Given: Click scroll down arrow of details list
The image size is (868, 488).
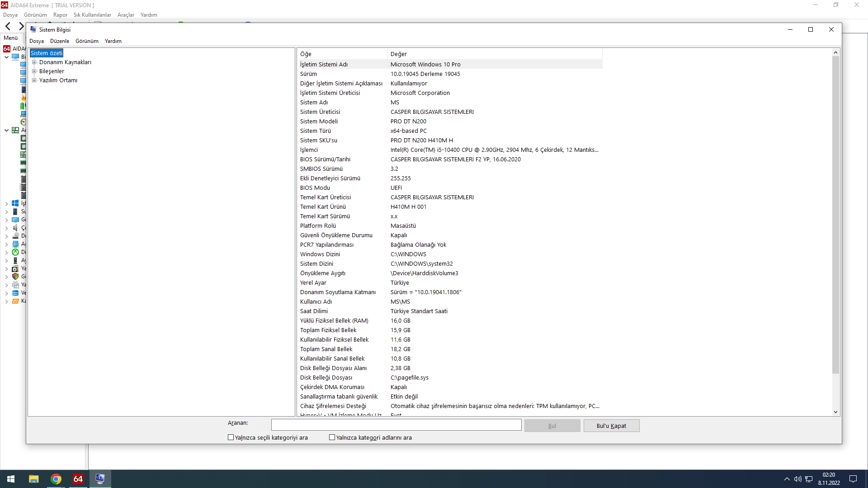Looking at the screenshot, I should pos(835,412).
